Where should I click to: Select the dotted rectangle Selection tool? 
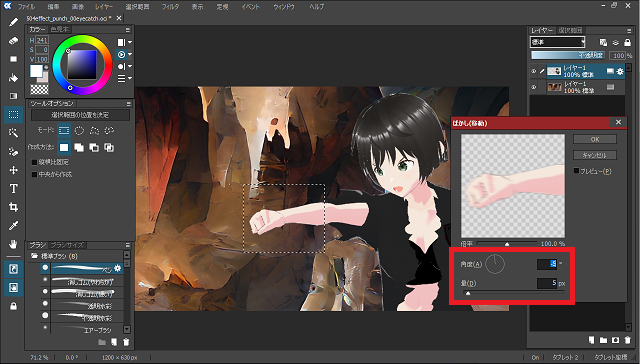[13, 115]
